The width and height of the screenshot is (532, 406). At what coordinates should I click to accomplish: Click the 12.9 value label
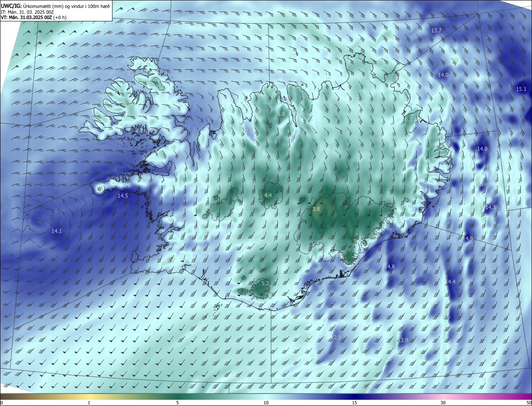(x=336, y=337)
